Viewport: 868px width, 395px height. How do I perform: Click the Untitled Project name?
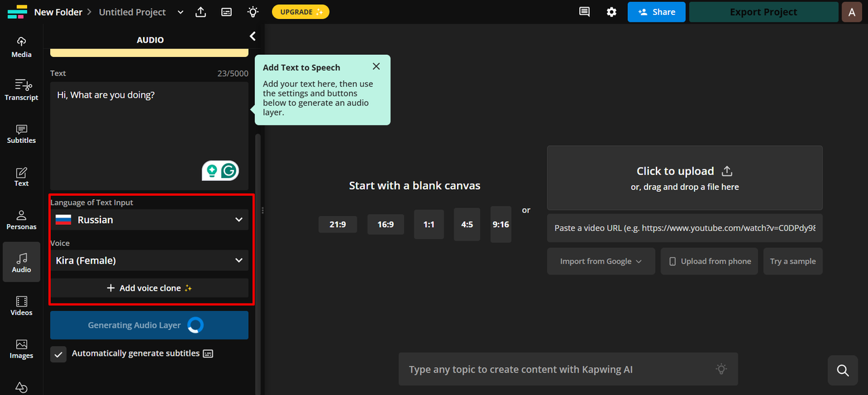[x=132, y=12]
